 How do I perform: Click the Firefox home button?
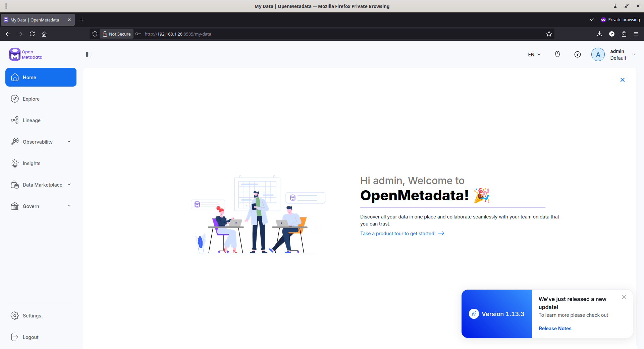(x=44, y=34)
